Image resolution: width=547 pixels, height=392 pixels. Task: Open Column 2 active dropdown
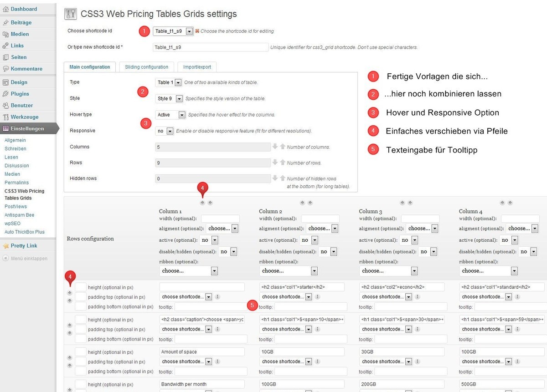click(310, 240)
